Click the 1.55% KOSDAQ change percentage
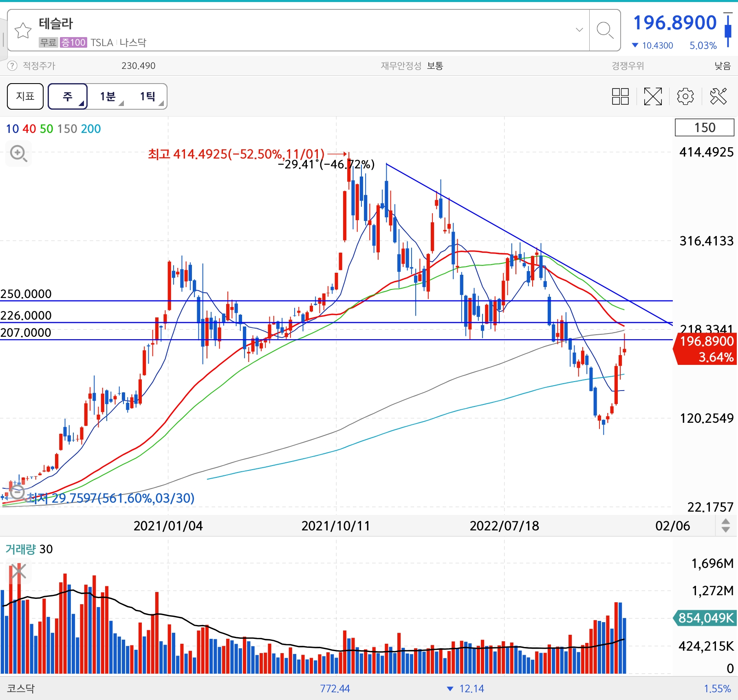 (x=717, y=689)
